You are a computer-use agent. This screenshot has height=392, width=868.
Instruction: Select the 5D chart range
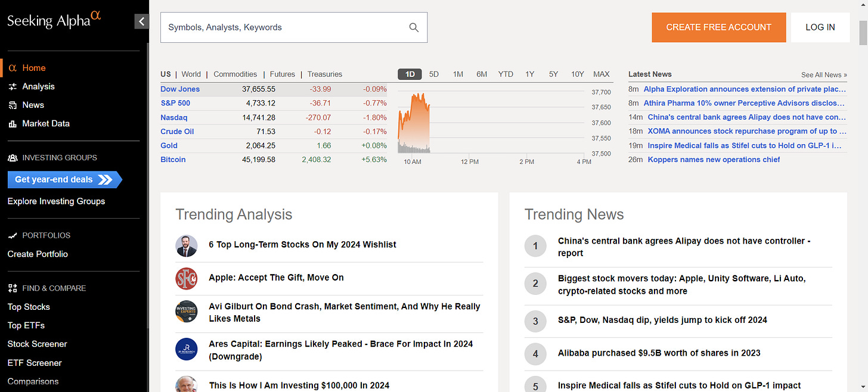pos(434,74)
